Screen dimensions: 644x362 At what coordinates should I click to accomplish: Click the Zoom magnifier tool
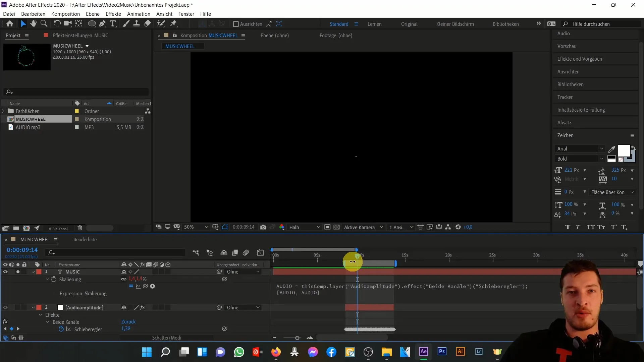coord(44,23)
